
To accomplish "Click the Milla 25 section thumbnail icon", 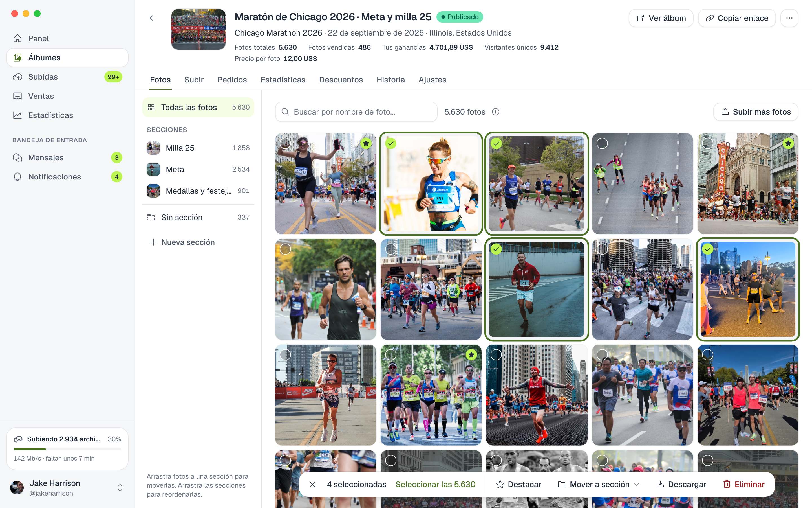I will pyautogui.click(x=153, y=148).
